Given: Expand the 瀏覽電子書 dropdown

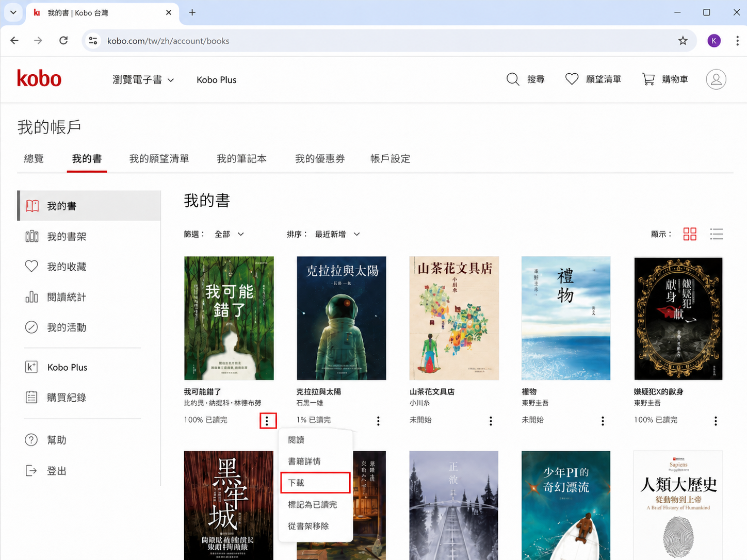Looking at the screenshot, I should [x=143, y=79].
